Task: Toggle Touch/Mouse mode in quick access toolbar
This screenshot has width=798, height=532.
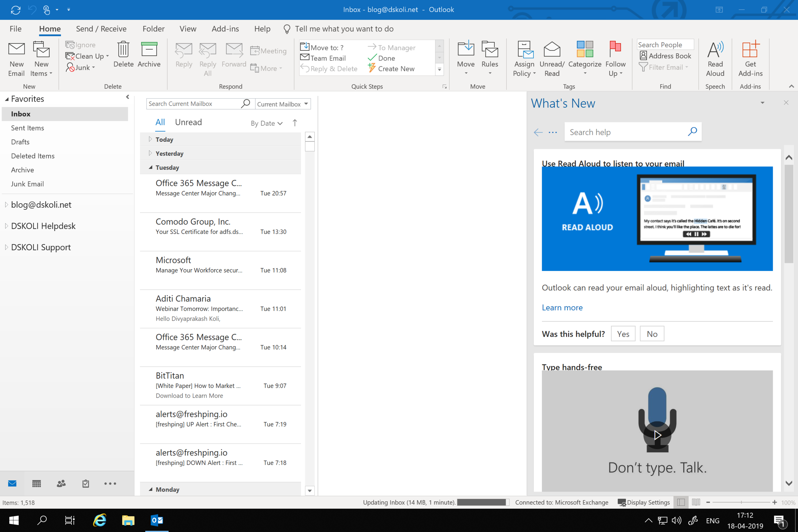Action: click(x=47, y=10)
